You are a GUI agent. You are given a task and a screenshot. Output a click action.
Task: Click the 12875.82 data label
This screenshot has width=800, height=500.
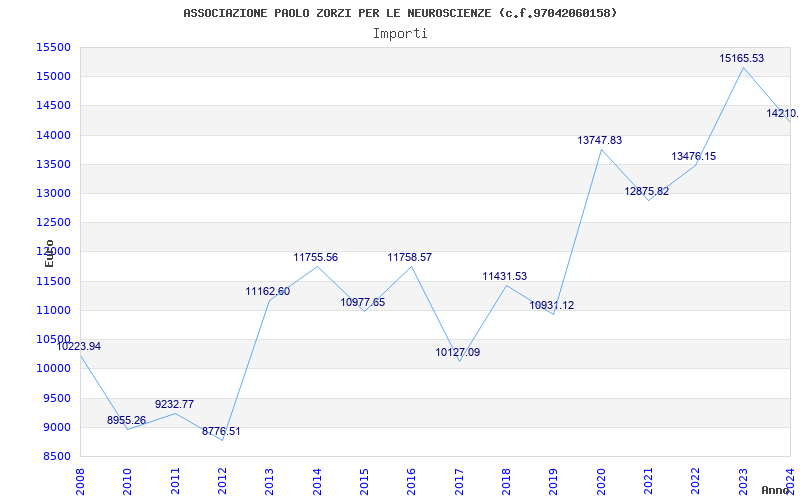[x=646, y=191]
